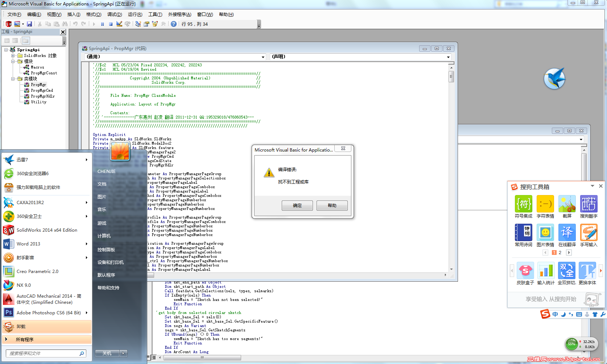Open the 符号集成 tool in Sogou toolbox
The image size is (607, 364).
(524, 207)
